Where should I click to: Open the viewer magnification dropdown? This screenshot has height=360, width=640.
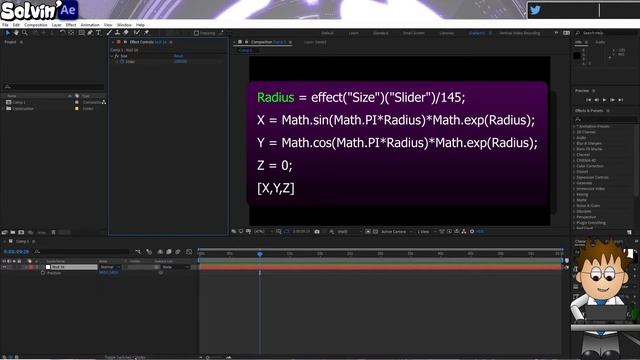pos(263,231)
